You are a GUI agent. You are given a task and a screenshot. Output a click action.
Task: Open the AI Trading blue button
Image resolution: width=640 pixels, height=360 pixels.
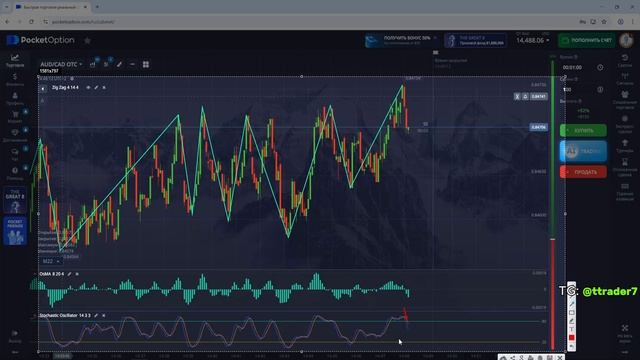pos(583,151)
